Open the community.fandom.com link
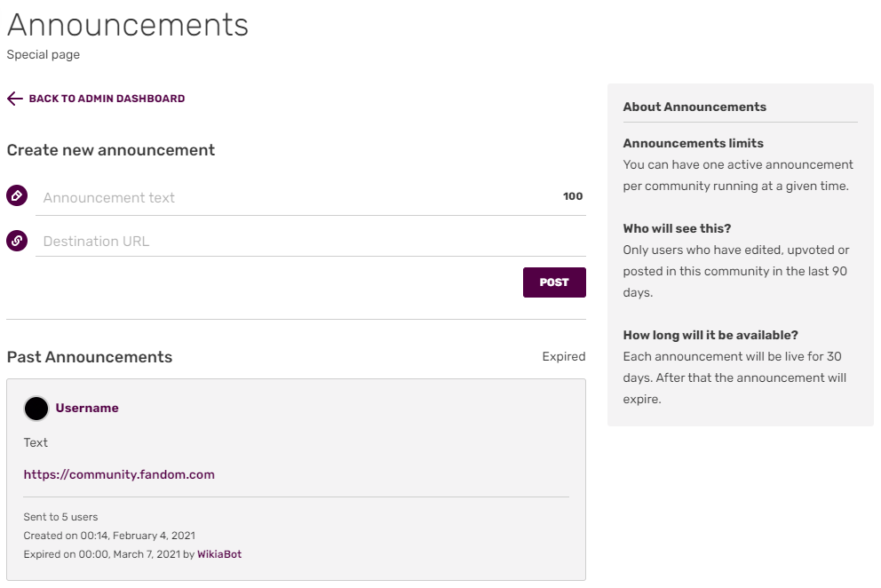881x588 pixels. coord(119,474)
